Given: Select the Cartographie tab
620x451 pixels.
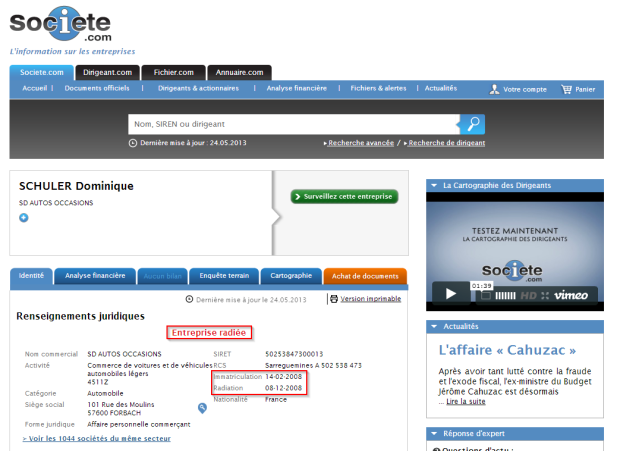Looking at the screenshot, I should click(291, 276).
